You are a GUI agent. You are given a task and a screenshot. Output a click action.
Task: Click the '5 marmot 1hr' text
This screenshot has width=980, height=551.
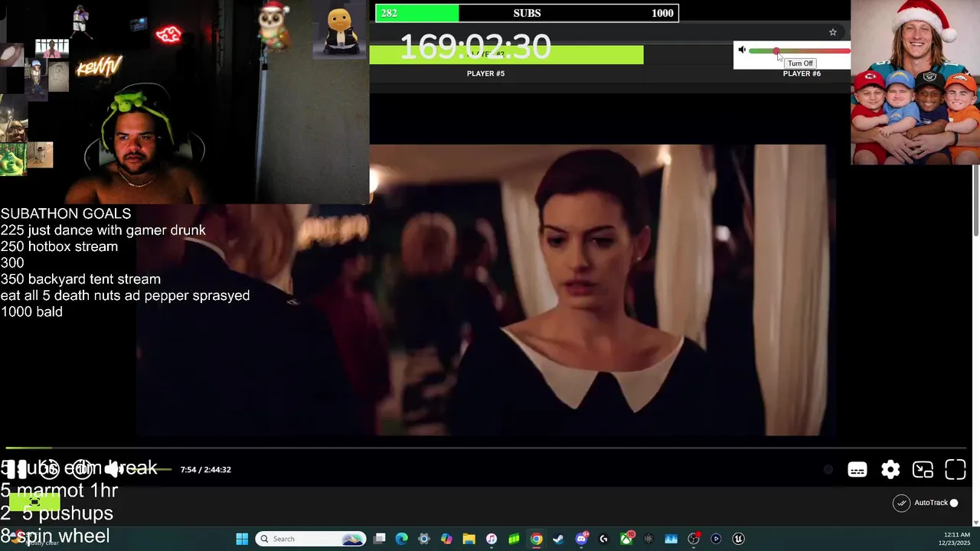pos(59,491)
